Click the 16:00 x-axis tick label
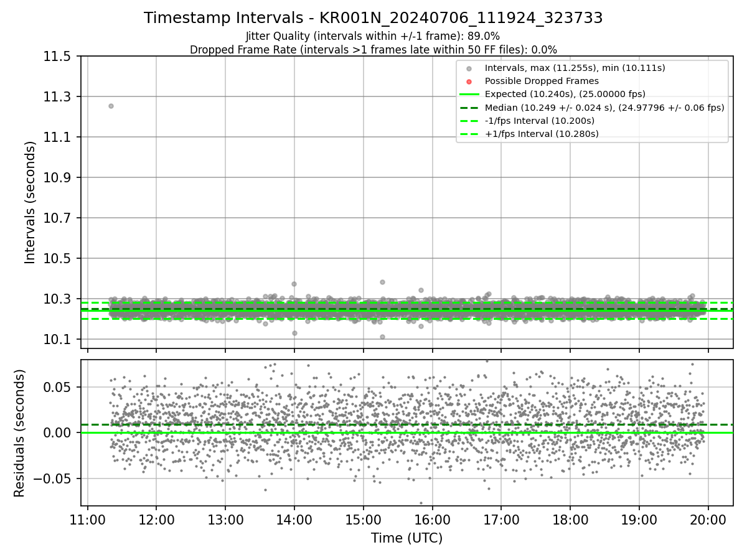Screen dimensions: 747x560 [432, 520]
